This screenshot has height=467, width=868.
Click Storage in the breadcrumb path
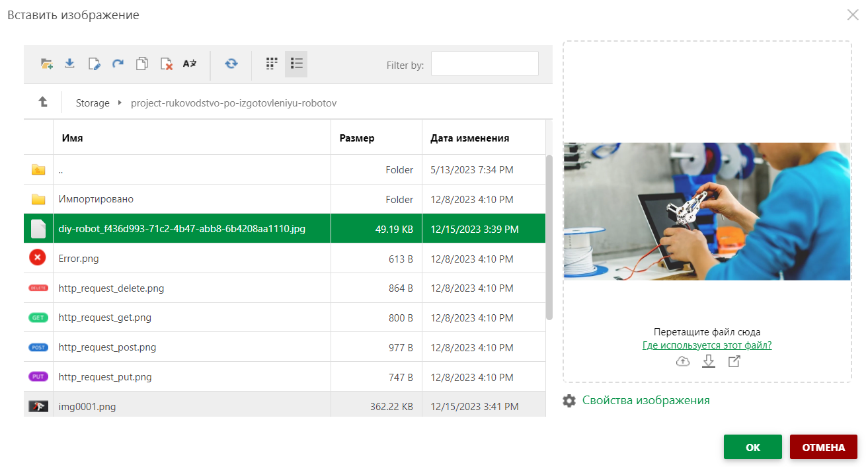coord(93,103)
